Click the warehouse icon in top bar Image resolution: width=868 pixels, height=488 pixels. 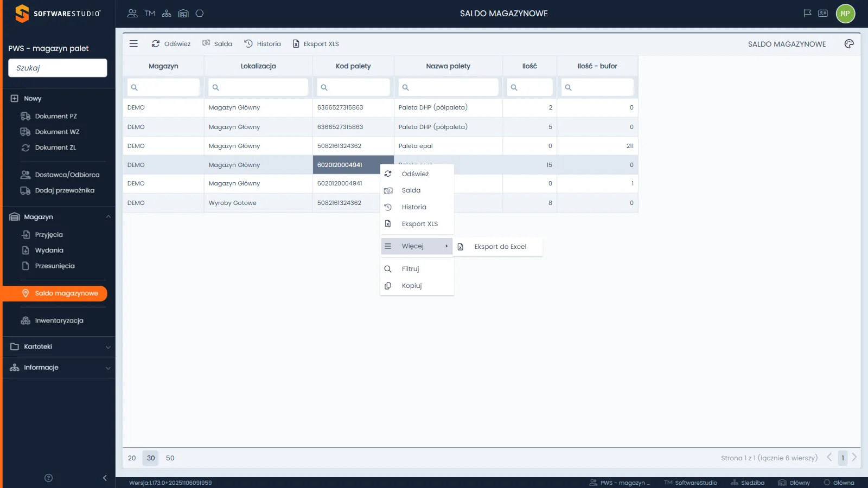(x=183, y=14)
